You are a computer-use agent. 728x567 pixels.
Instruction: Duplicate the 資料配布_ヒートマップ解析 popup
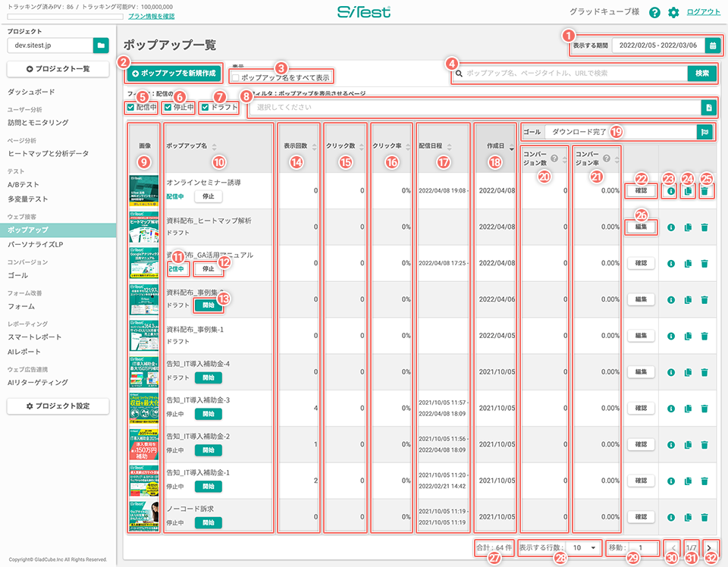point(688,227)
